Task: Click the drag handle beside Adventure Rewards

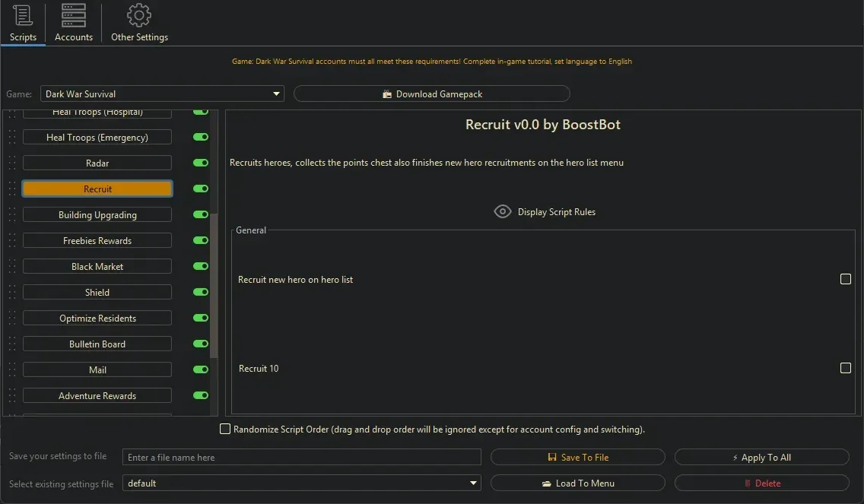Action: [x=12, y=396]
